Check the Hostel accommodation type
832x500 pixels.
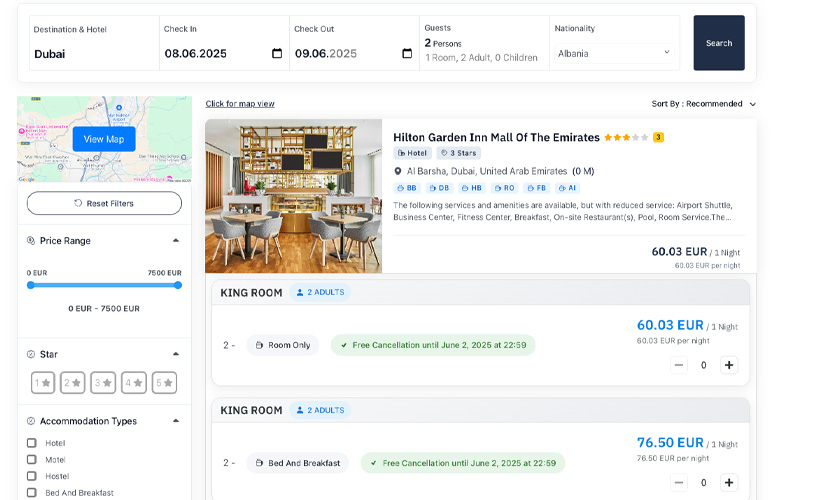[x=32, y=476]
